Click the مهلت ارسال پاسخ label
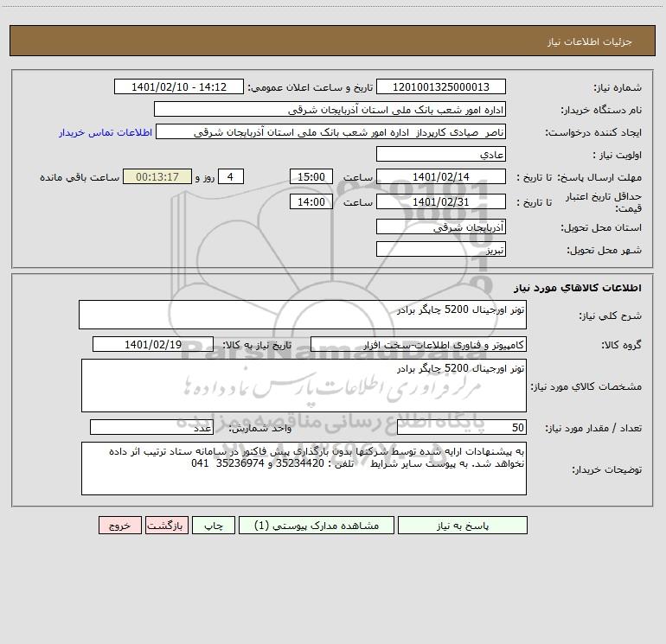Image resolution: width=666 pixels, height=644 pixels. pyautogui.click(x=599, y=177)
